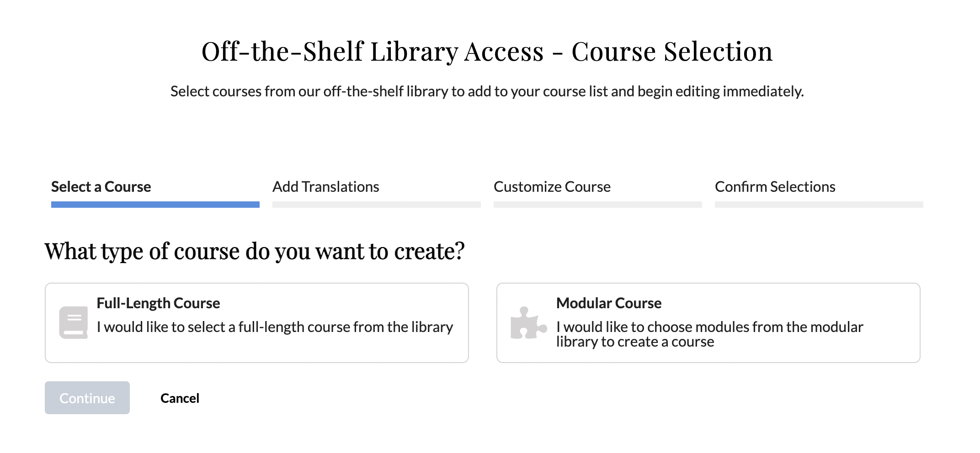Click the full-length course description text
The width and height of the screenshot is (980, 453).
click(x=275, y=327)
